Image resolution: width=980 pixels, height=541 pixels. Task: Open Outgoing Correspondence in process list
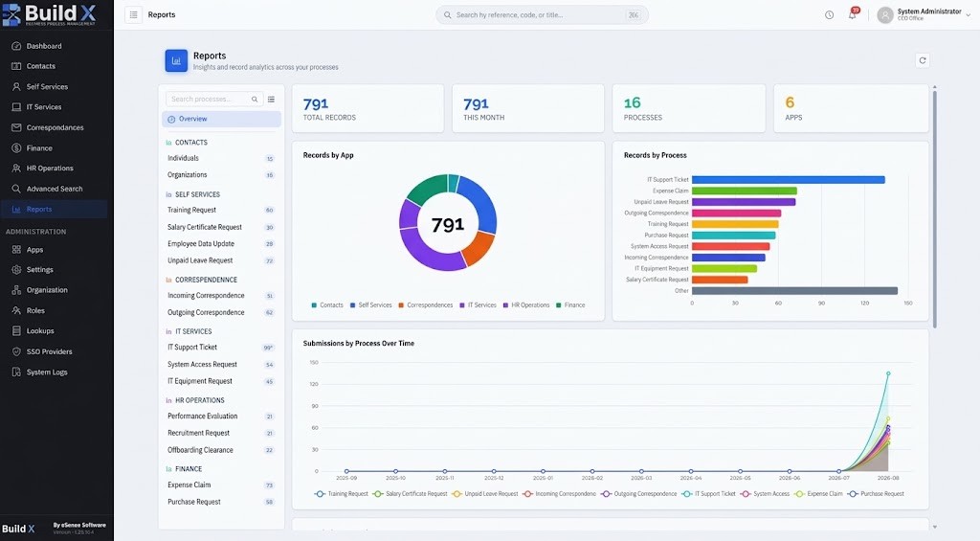point(221,313)
